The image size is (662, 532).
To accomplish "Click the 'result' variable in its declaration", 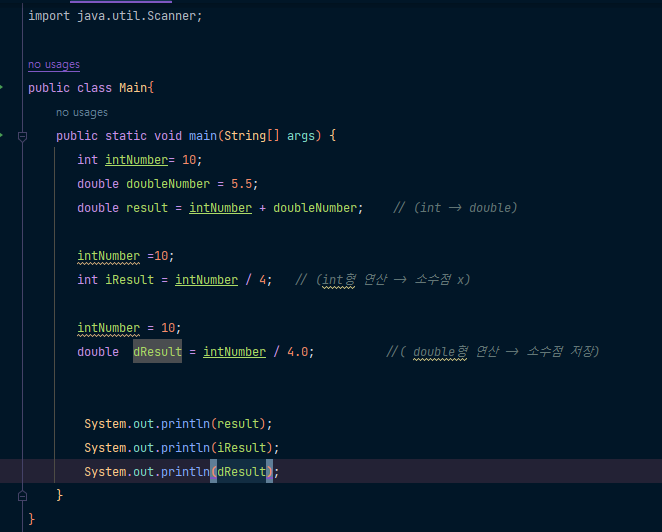I will coord(147,208).
